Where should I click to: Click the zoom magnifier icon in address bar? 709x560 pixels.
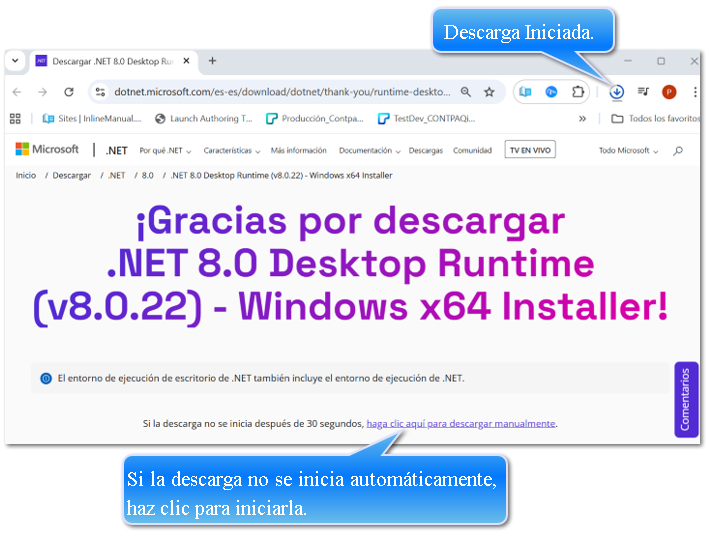[x=466, y=92]
